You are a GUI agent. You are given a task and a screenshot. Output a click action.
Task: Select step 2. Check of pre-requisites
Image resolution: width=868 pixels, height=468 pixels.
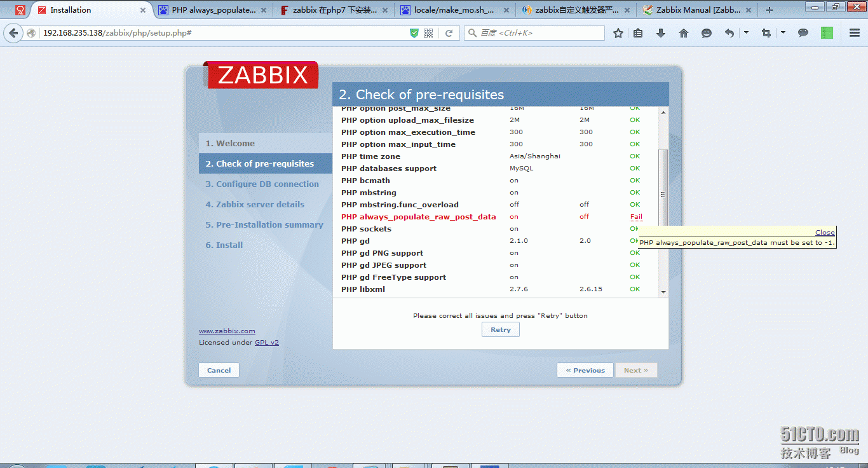click(266, 163)
